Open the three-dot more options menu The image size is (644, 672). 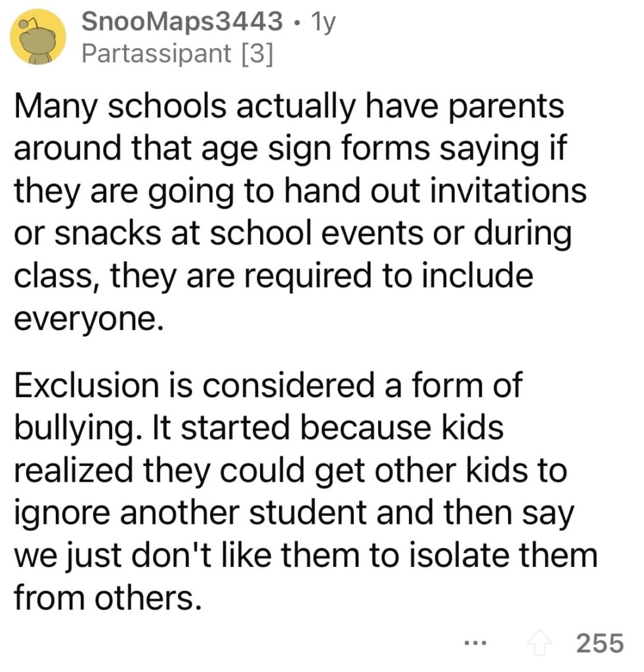tap(475, 643)
